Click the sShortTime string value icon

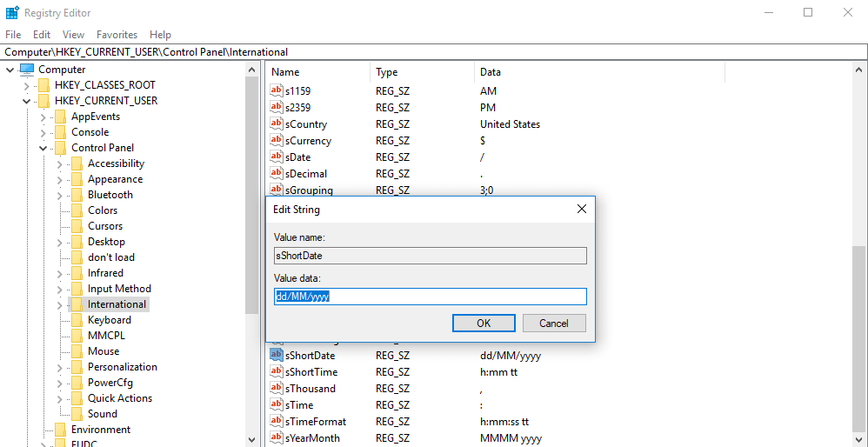coord(277,372)
